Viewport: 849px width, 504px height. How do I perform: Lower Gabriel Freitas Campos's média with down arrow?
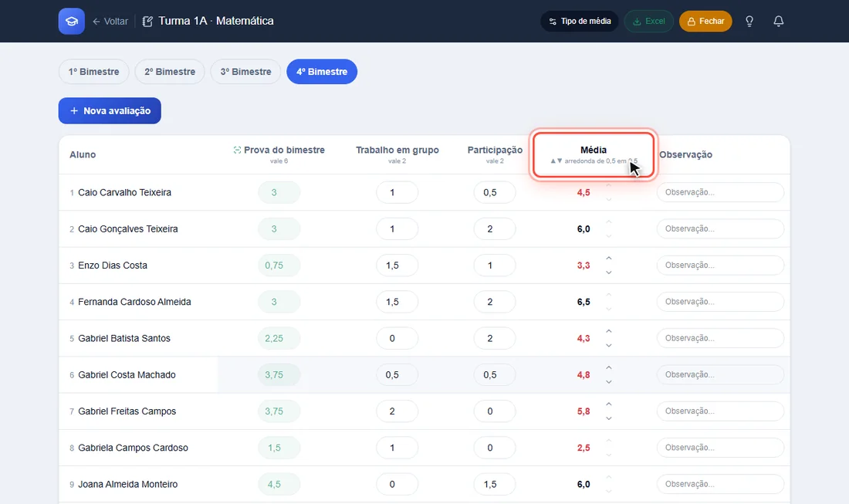609,418
